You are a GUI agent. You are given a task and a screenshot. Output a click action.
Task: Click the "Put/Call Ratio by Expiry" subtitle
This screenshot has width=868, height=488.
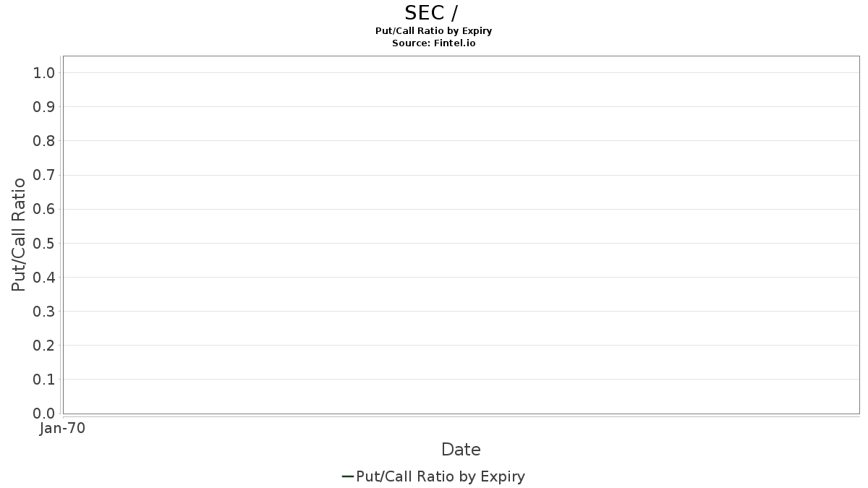click(433, 31)
